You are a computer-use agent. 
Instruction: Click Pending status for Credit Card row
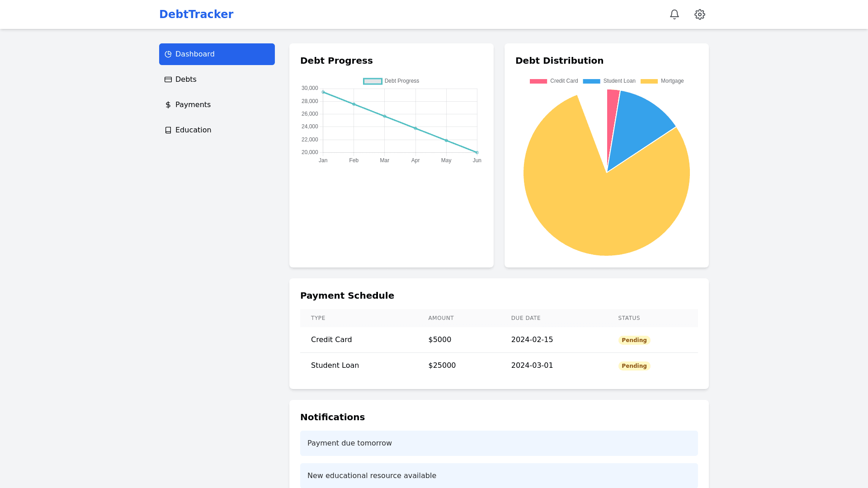tap(634, 340)
